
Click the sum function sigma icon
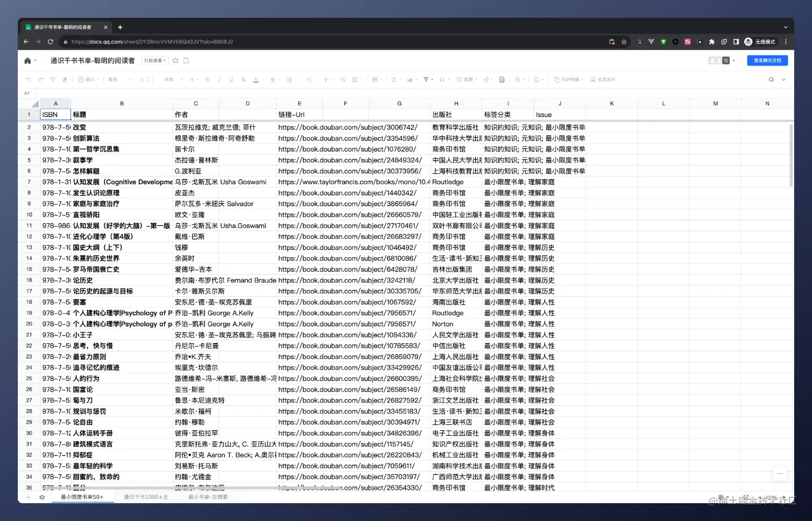(x=393, y=80)
